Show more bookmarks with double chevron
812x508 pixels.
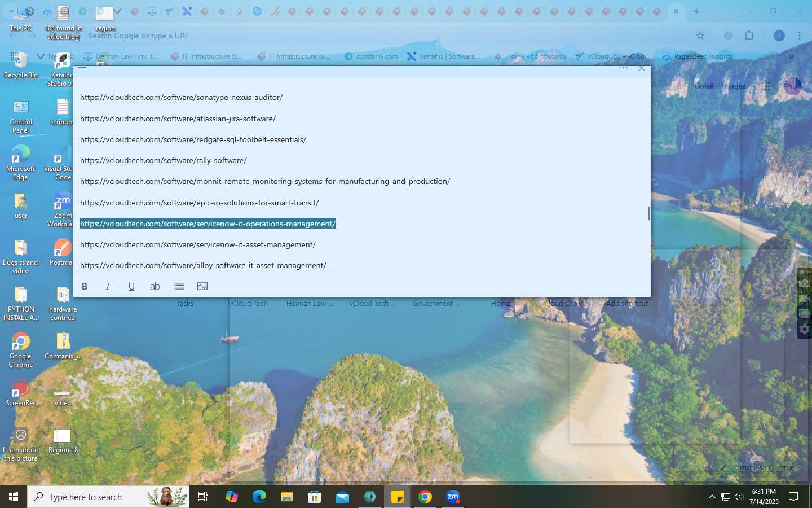tap(791, 56)
